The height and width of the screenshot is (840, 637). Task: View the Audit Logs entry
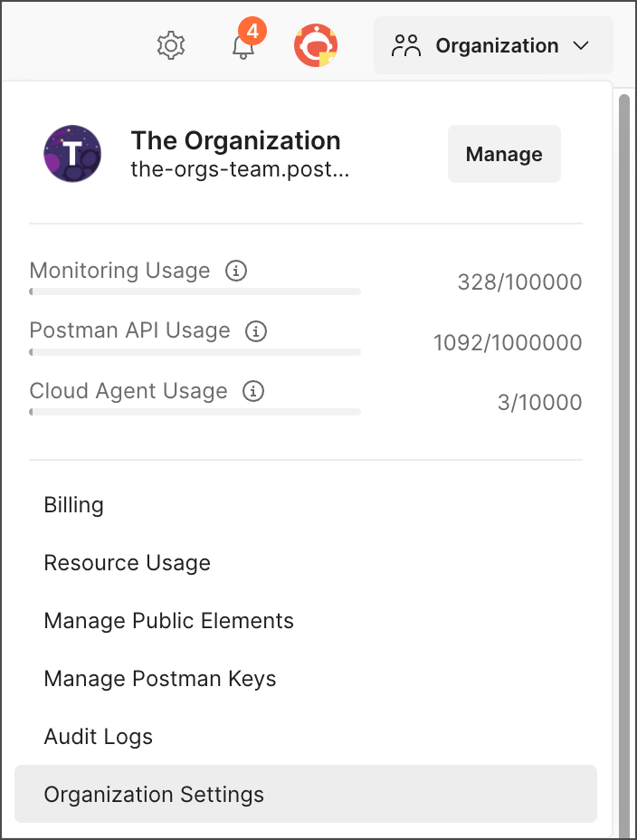click(x=99, y=737)
